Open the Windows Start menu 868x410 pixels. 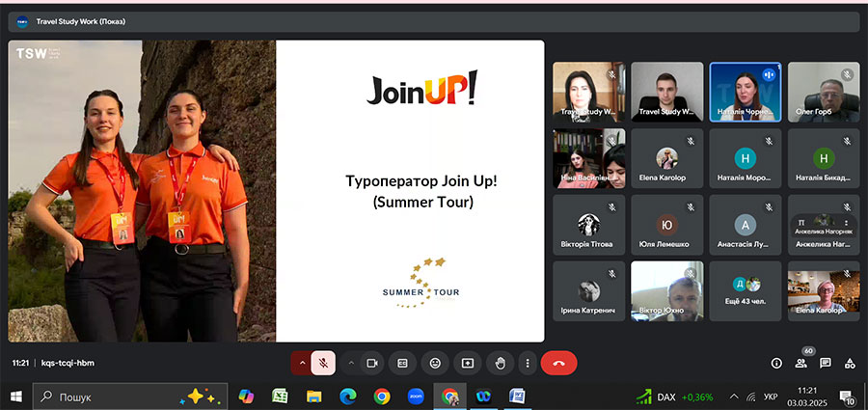tap(15, 396)
